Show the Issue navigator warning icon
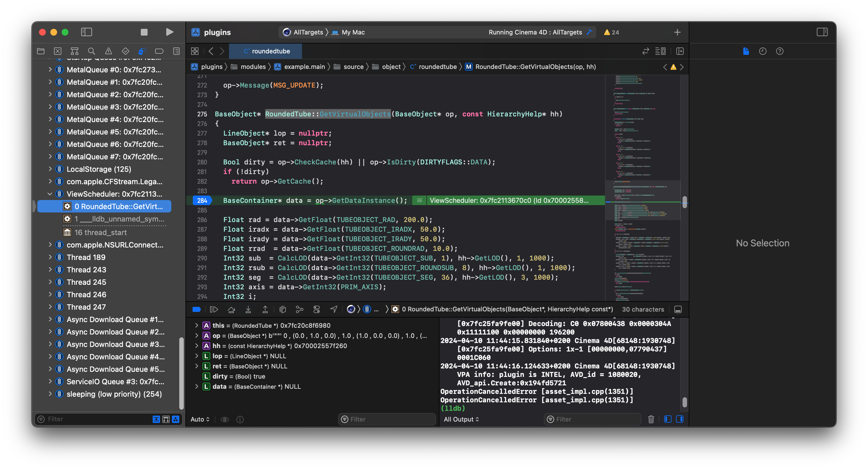The height and width of the screenshot is (469, 868). pyautogui.click(x=108, y=51)
